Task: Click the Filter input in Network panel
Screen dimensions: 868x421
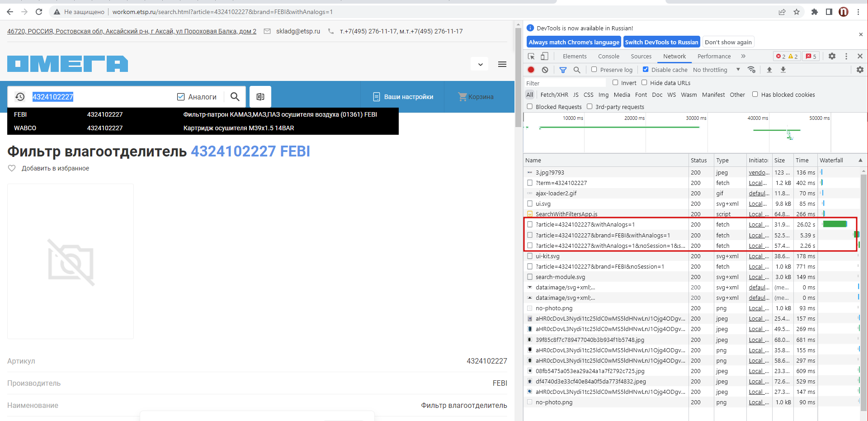Action: (565, 83)
